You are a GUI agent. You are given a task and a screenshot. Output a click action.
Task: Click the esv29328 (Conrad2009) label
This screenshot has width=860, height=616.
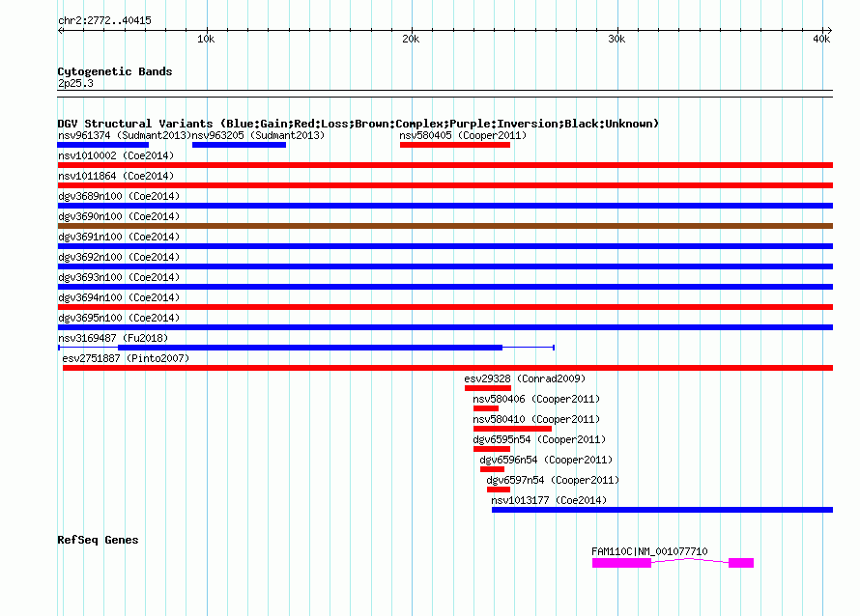525,378
